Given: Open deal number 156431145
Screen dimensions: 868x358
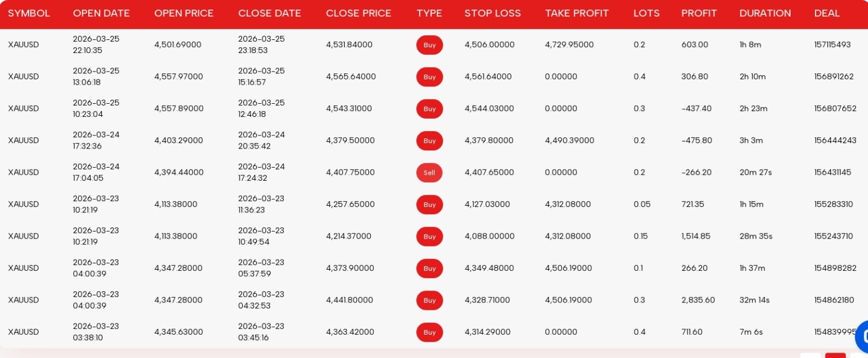Looking at the screenshot, I should (832, 172).
